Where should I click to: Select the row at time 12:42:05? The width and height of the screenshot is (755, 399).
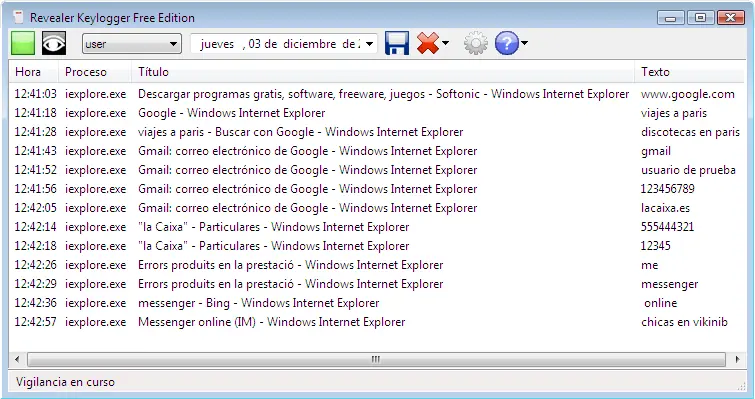pos(377,208)
